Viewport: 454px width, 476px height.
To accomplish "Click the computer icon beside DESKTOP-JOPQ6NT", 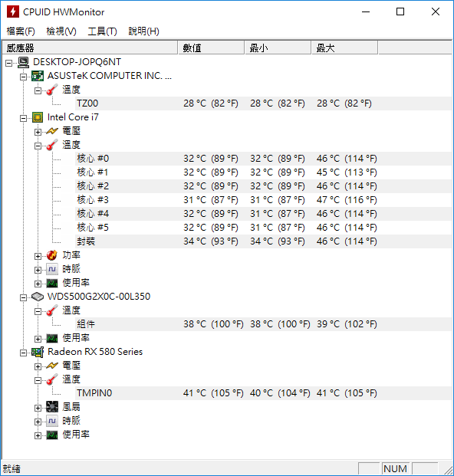I will (x=23, y=62).
